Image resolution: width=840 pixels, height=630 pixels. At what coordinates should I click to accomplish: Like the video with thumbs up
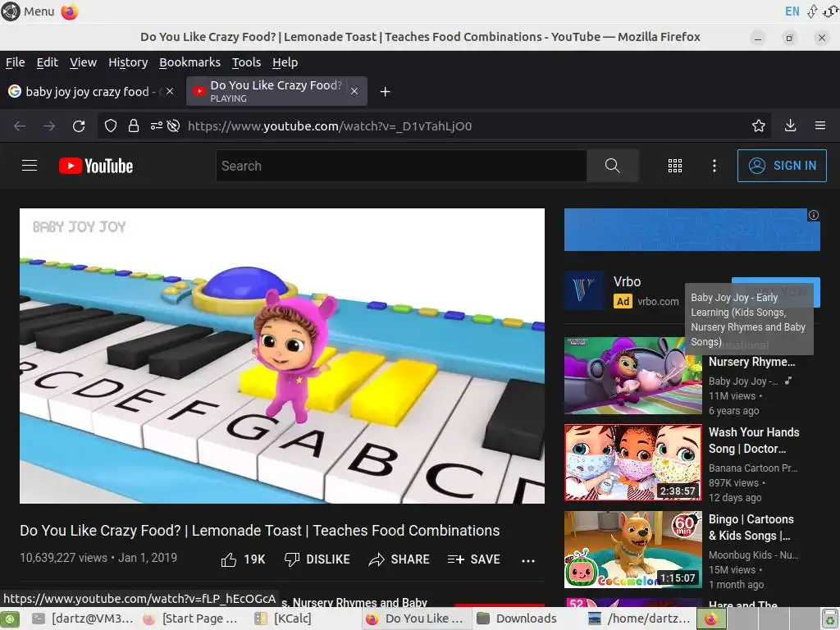(x=243, y=559)
